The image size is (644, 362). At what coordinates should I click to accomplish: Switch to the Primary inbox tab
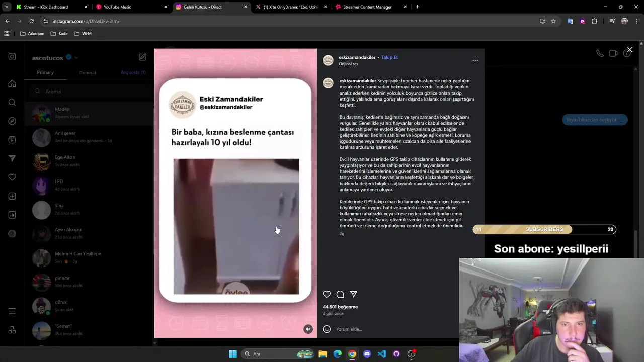click(x=45, y=72)
